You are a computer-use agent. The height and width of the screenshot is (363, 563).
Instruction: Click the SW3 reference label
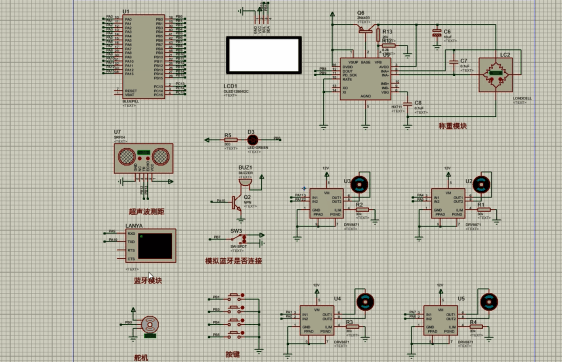pyautogui.click(x=236, y=231)
